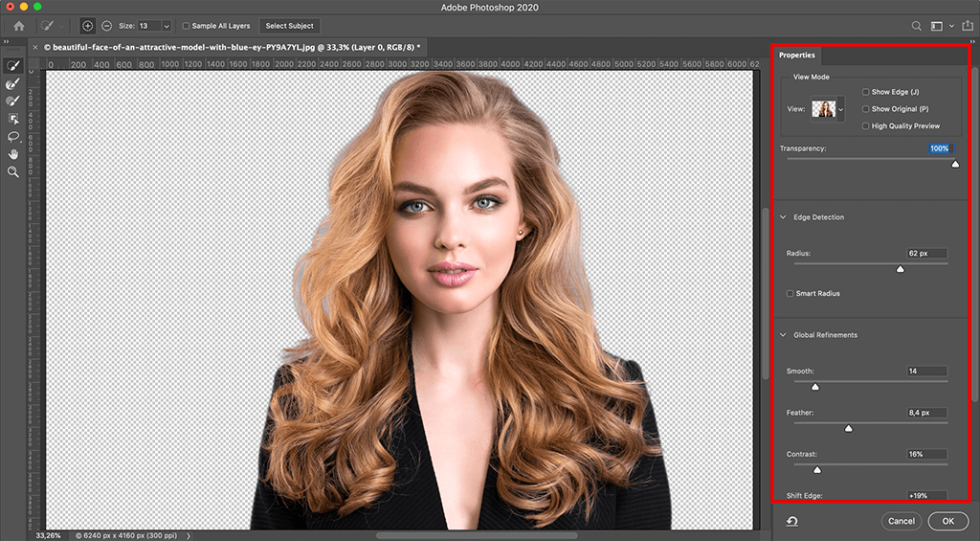Adjust the Transparency slider handle
This screenshot has width=980, height=541.
pos(955,164)
